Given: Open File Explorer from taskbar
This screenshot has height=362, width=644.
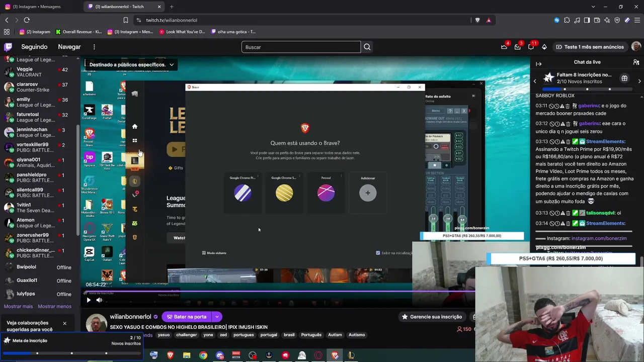Looking at the screenshot, I should pyautogui.click(x=187, y=355).
